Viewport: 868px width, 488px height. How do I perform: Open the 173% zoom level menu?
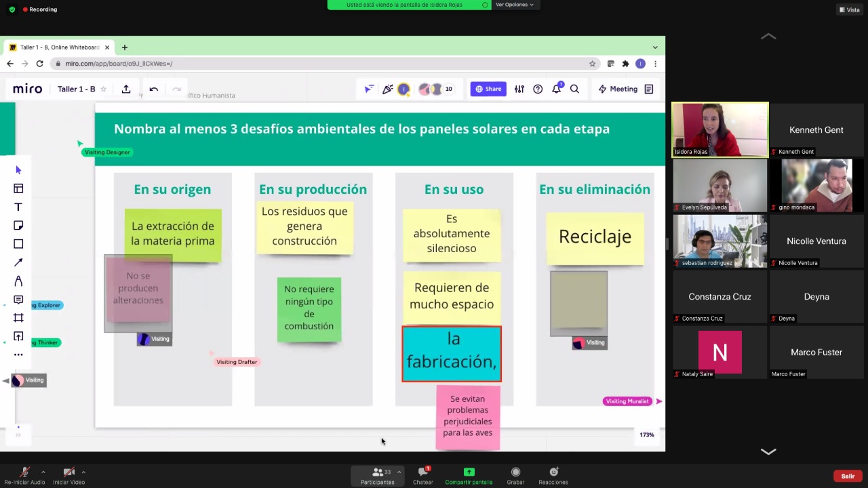646,434
